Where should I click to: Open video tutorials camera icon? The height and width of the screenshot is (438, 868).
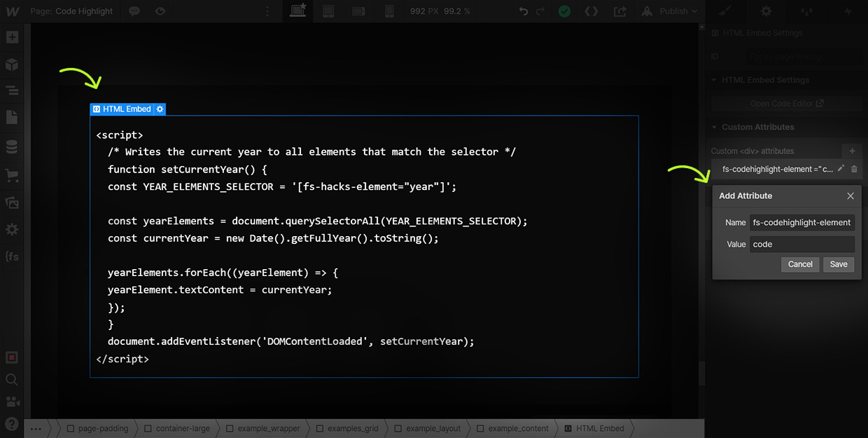coord(12,402)
